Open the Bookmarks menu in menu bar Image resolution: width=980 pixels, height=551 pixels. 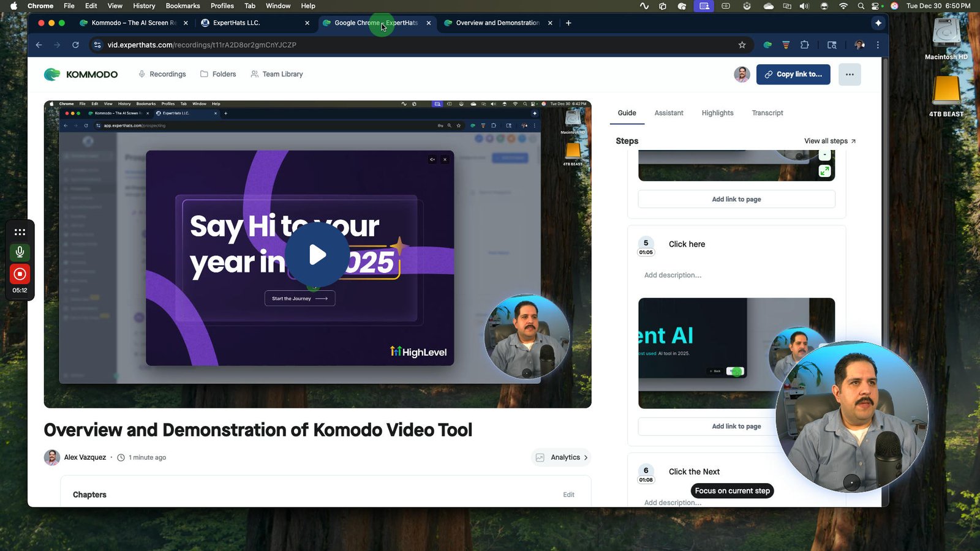click(x=183, y=6)
